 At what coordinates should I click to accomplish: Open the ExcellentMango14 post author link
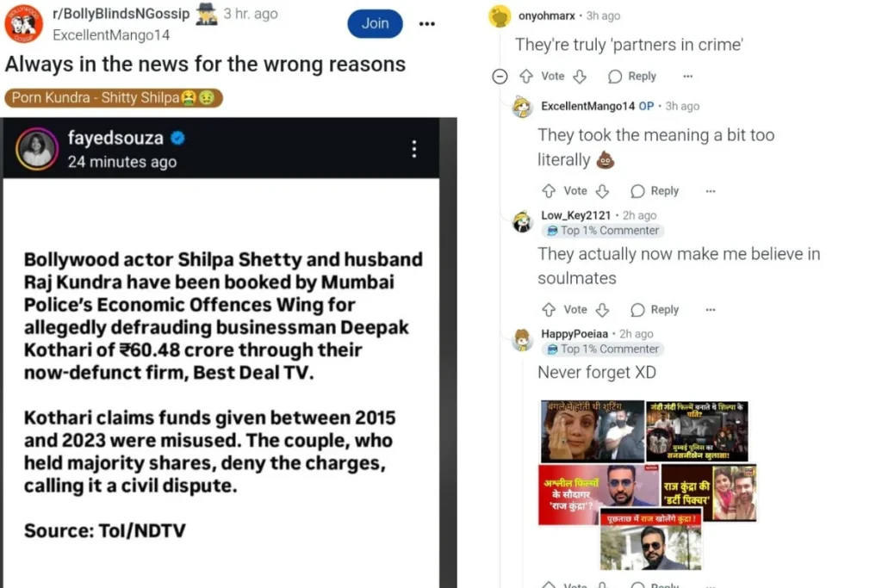click(x=111, y=34)
